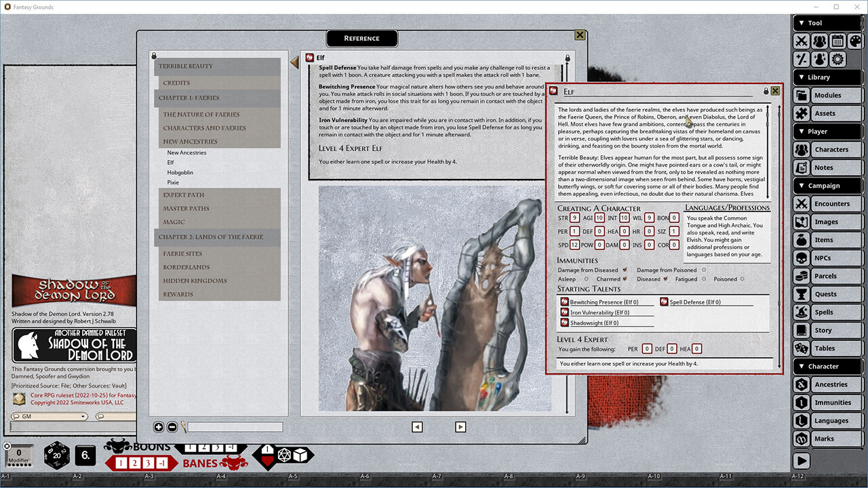Screen dimensions: 868x488
Task: Open the Calendar tool in the Tool panel
Action: coord(837,41)
